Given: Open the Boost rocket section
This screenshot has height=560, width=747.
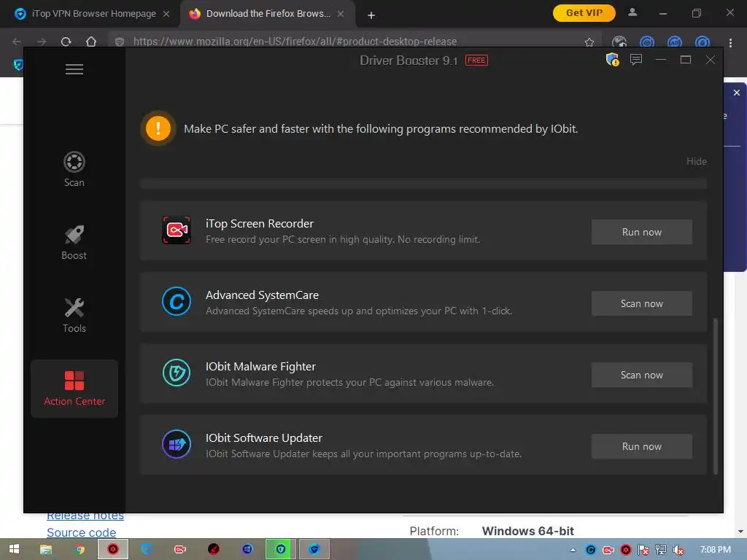Looking at the screenshot, I should [74, 242].
